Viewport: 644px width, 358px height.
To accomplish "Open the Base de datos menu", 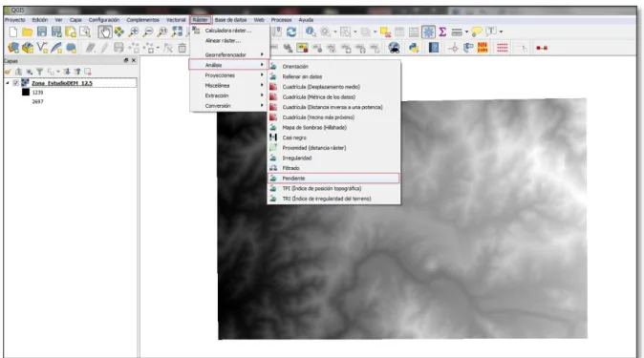I will point(231,20).
